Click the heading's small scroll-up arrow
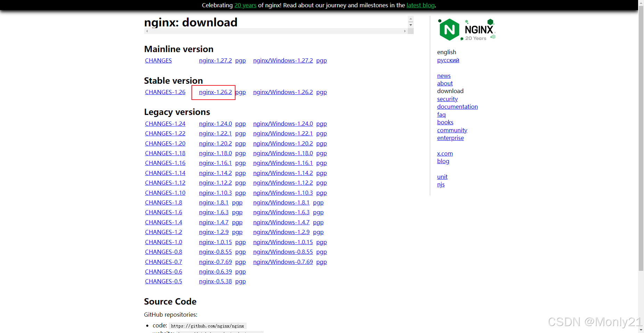Viewport: 644px width, 333px height. [411, 19]
